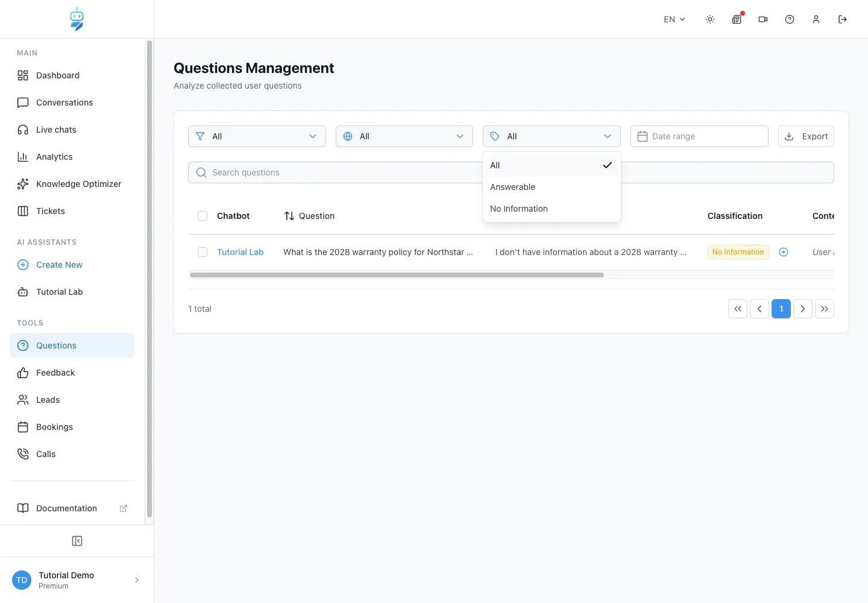Click the video camera icon in header

click(x=763, y=19)
